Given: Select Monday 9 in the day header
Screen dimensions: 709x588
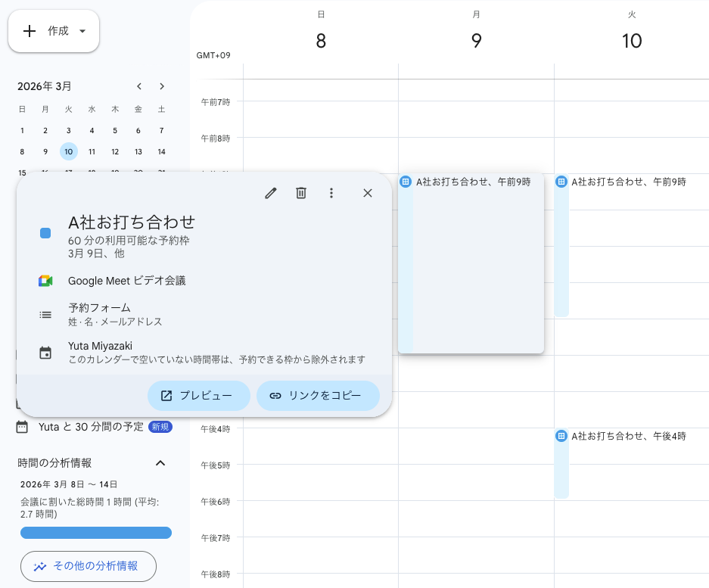Looking at the screenshot, I should click(476, 41).
